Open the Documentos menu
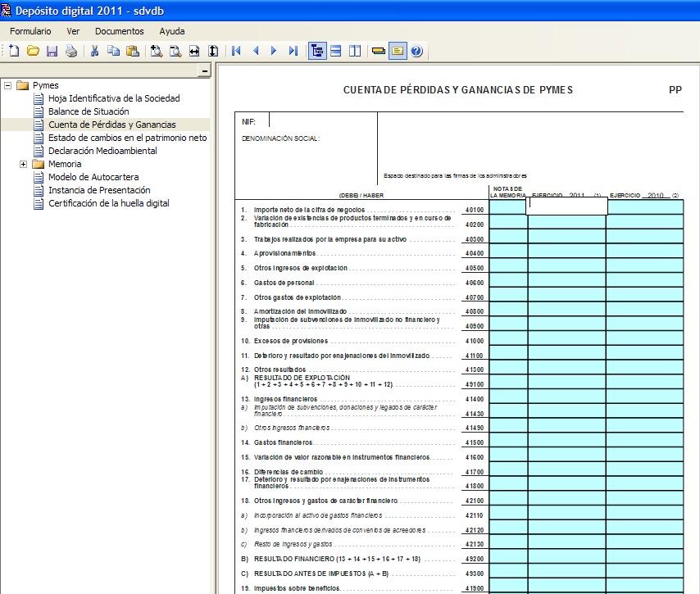 point(119,31)
